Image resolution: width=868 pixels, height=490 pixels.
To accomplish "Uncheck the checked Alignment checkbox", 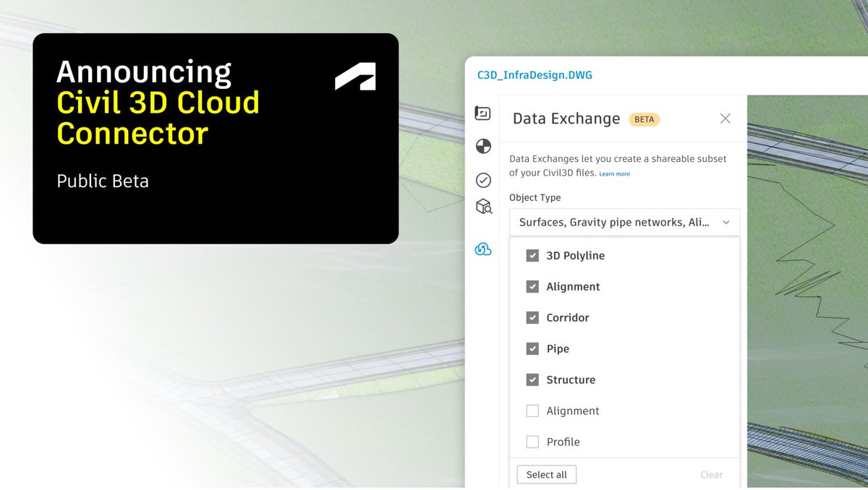I will (x=532, y=286).
